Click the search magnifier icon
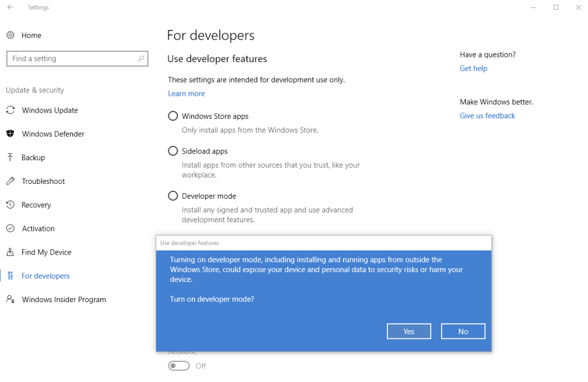Image resolution: width=588 pixels, height=382 pixels. coord(141,59)
